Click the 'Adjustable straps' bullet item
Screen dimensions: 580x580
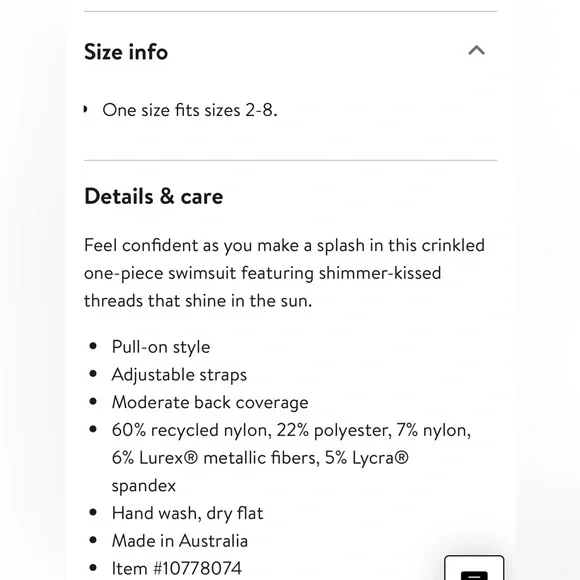tap(179, 375)
